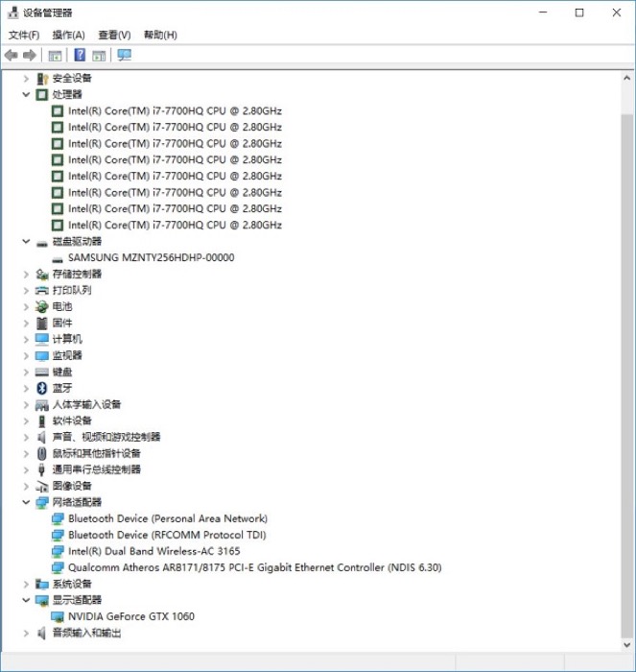
Task: Collapse the 处理器 (Processors) category
Action: click(x=26, y=95)
